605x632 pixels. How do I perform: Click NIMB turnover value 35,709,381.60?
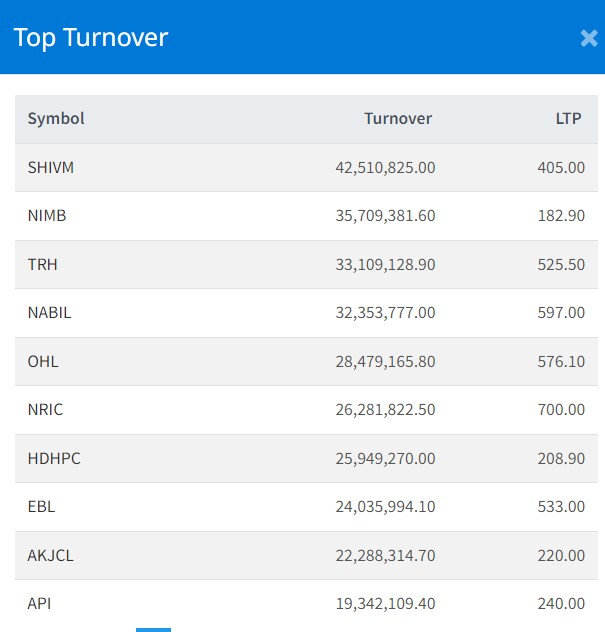[385, 216]
